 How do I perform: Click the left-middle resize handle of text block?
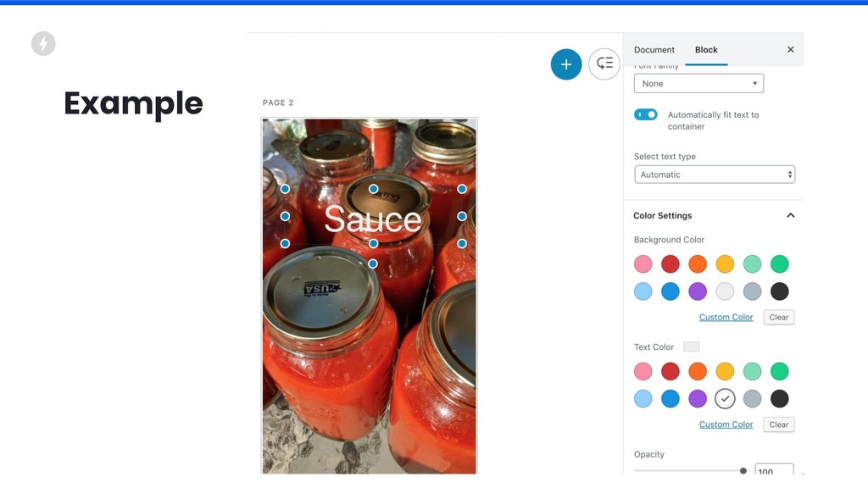tap(285, 216)
